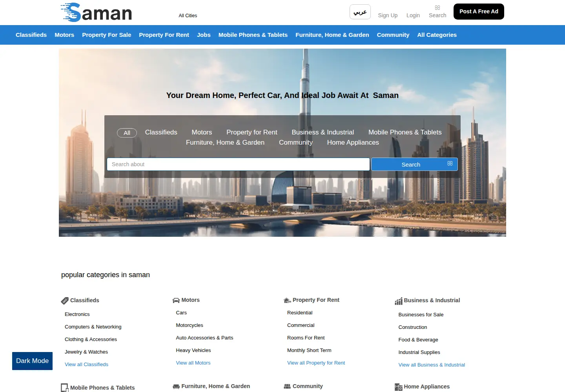Focus the Search about input field
565x392 pixels.
[238, 164]
